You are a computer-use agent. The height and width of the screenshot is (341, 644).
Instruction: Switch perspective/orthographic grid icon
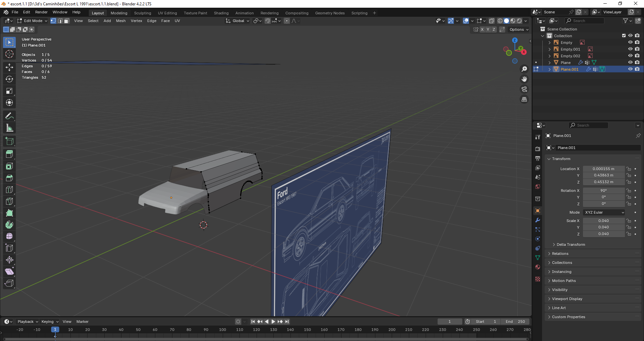click(x=524, y=99)
